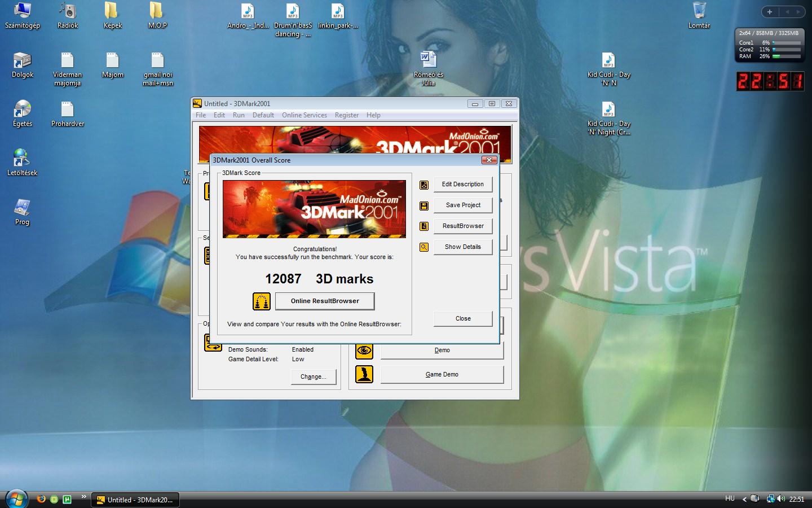Click the Core1 usage bar in gadget

tap(787, 43)
